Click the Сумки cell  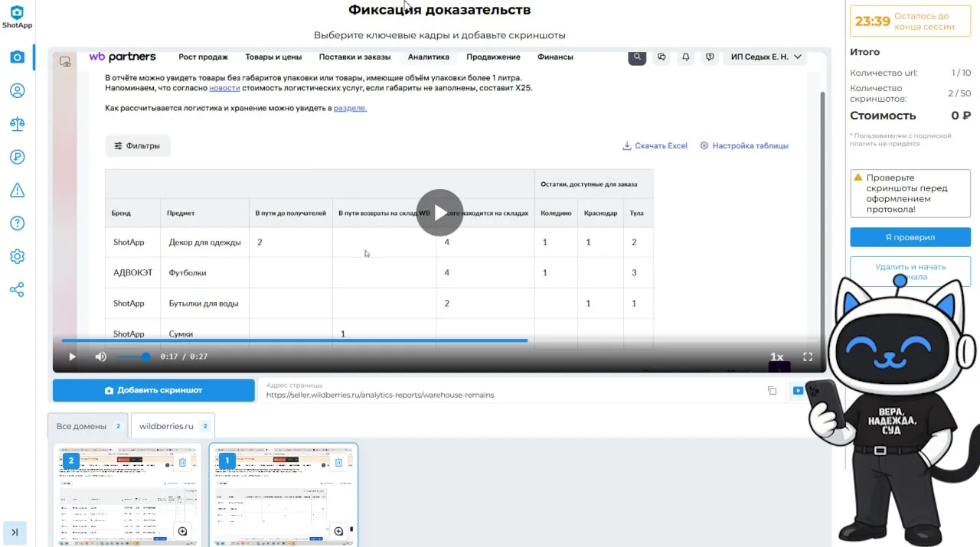pyautogui.click(x=204, y=334)
